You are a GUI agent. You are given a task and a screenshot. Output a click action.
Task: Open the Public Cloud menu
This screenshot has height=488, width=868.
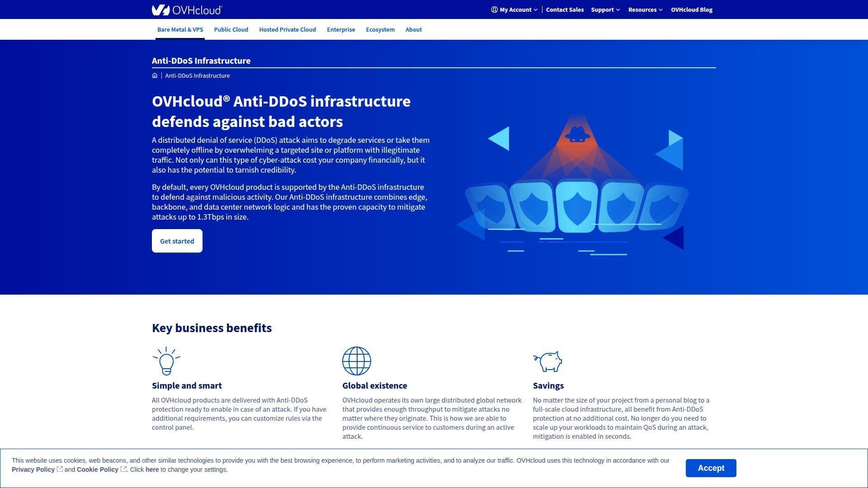click(x=231, y=29)
